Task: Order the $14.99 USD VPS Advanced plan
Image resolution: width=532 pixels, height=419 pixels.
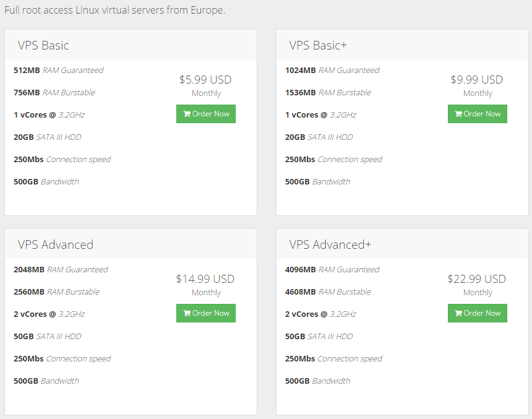Action: click(206, 313)
